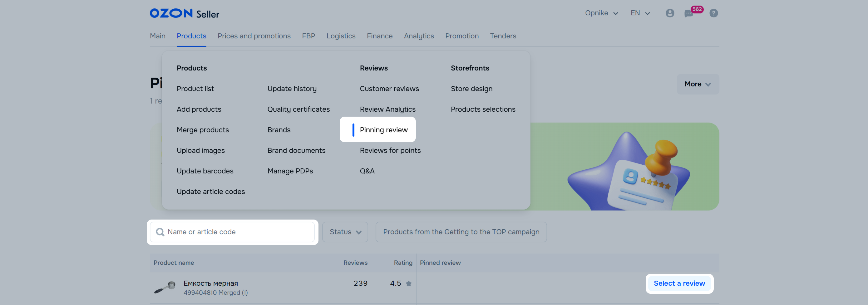Choose Update article codes menu item
This screenshot has width=868, height=305.
[210, 191]
